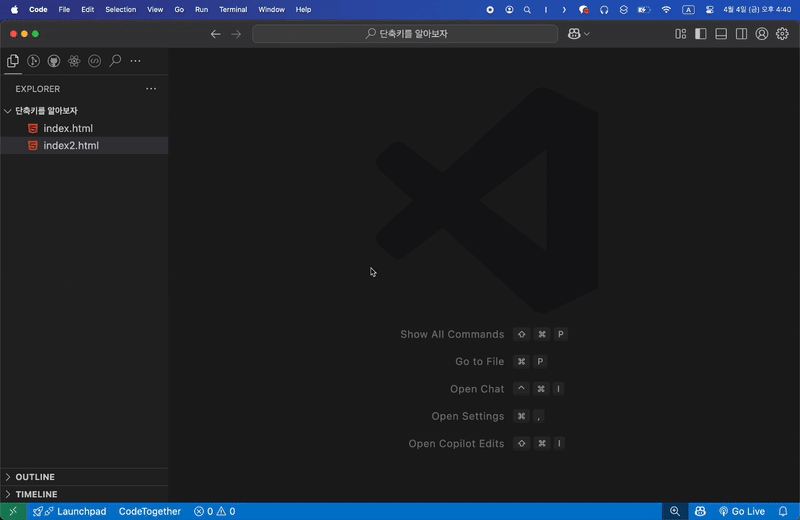Open the Search magnifier in the sidebar

[115, 61]
